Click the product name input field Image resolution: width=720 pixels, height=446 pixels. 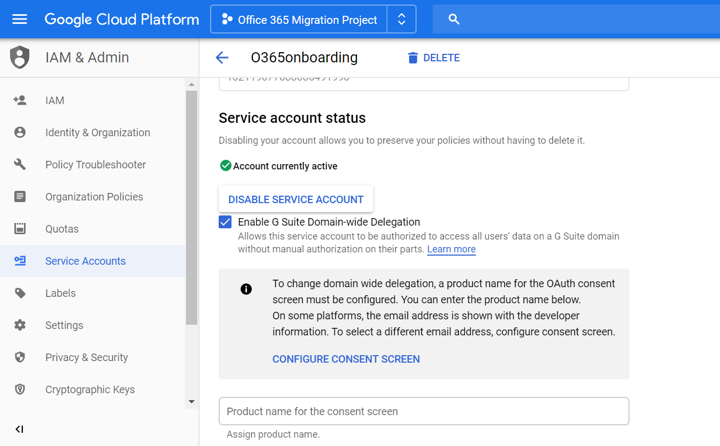424,411
